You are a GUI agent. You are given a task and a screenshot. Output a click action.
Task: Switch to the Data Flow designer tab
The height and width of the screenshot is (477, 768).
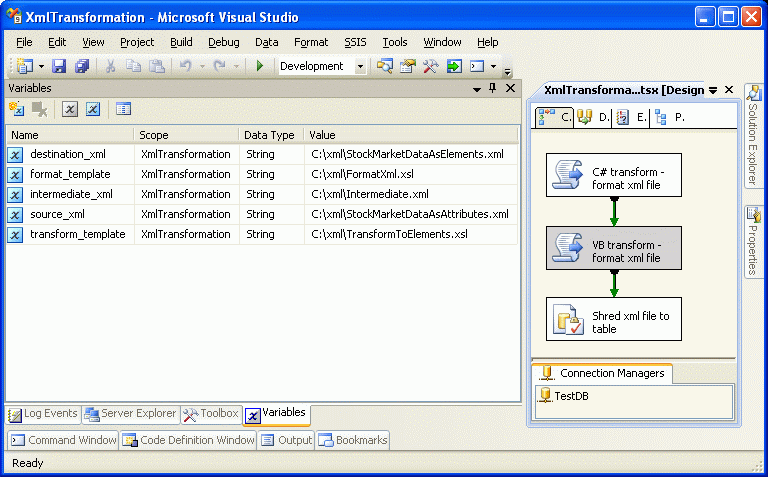[592, 117]
